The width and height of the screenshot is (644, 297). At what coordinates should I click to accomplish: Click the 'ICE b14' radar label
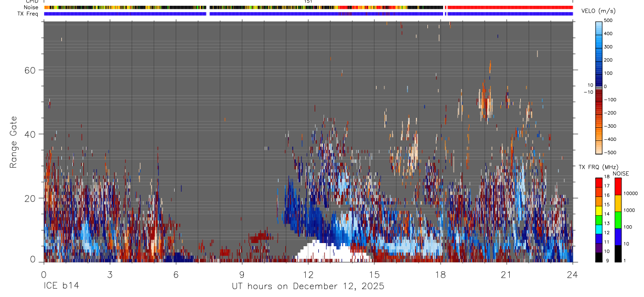point(62,287)
